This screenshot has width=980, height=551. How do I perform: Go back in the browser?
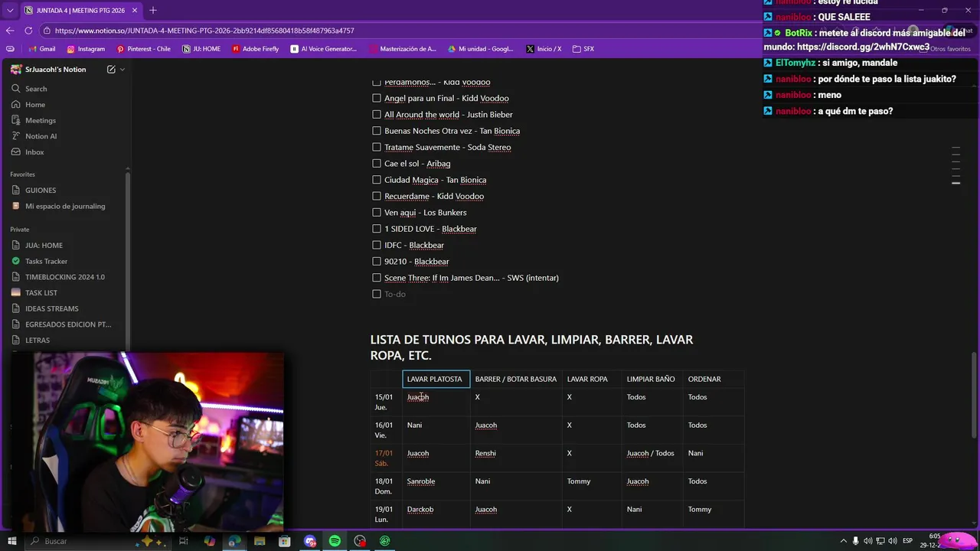(x=10, y=31)
